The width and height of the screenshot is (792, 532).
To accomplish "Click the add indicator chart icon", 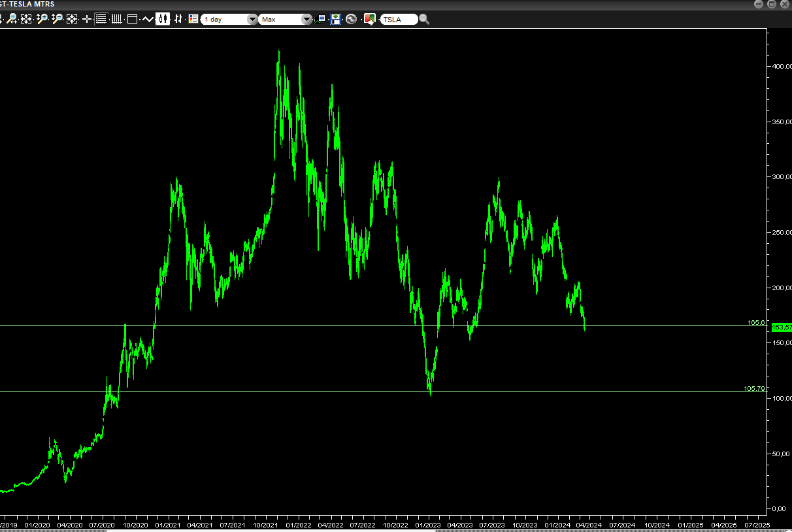I will click(320, 19).
